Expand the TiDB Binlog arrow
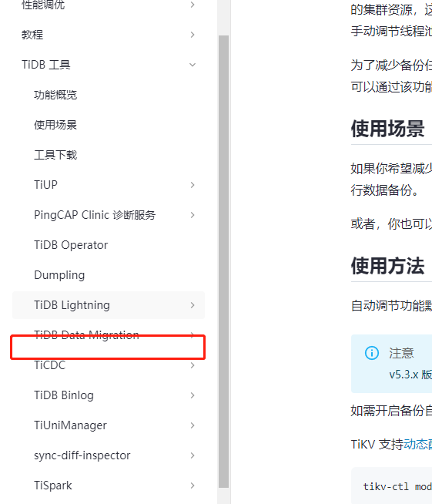The image size is (432, 504). [x=193, y=395]
